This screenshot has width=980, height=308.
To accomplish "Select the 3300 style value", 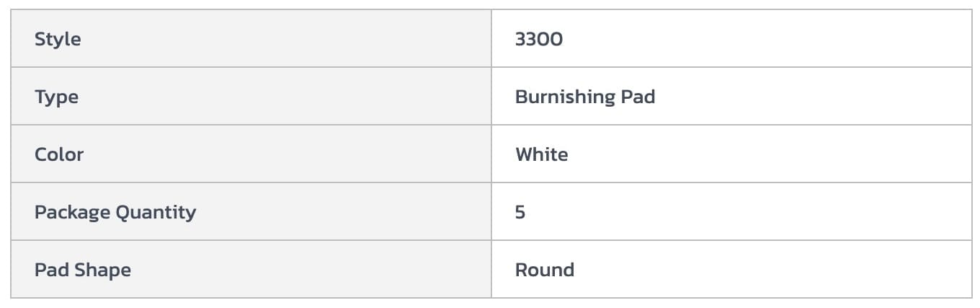I will point(539,39).
